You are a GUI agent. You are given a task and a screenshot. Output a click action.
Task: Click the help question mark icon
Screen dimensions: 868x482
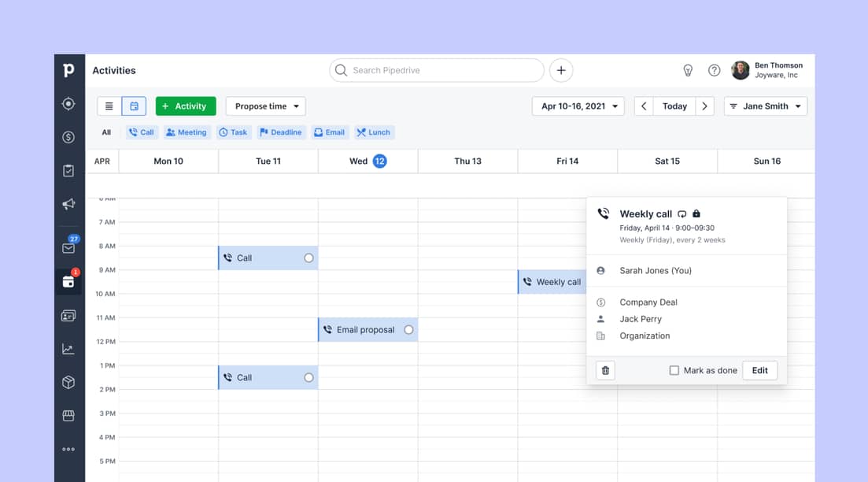[714, 70]
